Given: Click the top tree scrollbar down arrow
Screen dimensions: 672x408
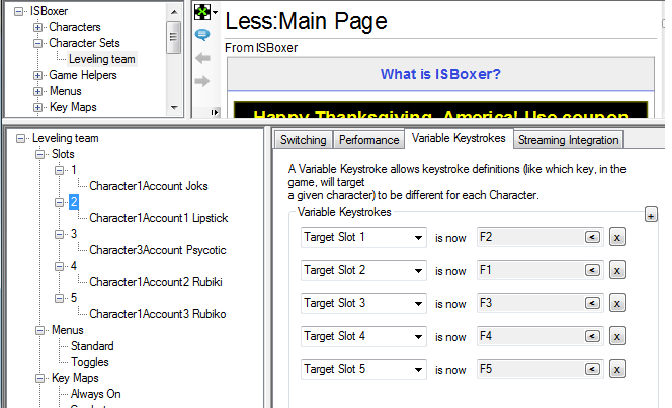Looking at the screenshot, I should tap(174, 108).
